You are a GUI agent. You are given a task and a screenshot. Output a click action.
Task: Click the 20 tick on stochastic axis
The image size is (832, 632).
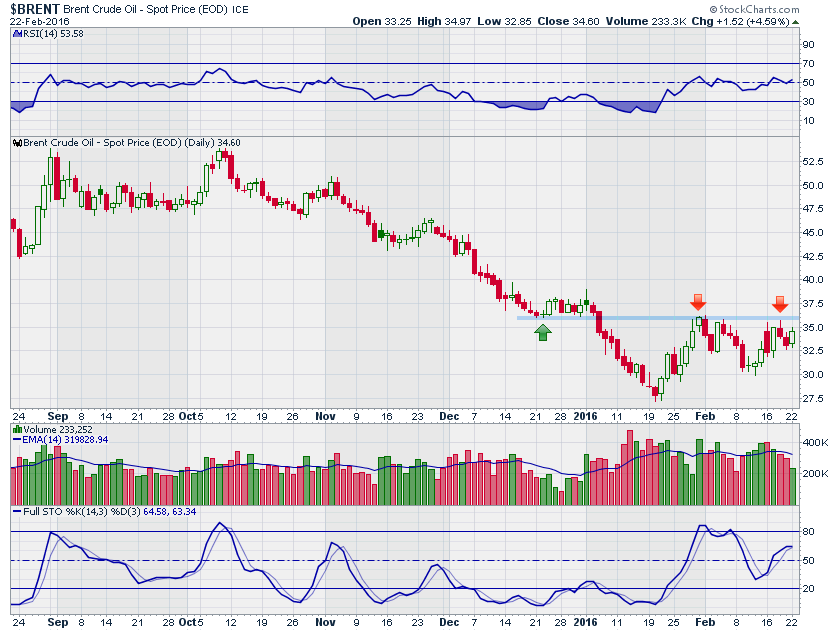click(x=808, y=588)
